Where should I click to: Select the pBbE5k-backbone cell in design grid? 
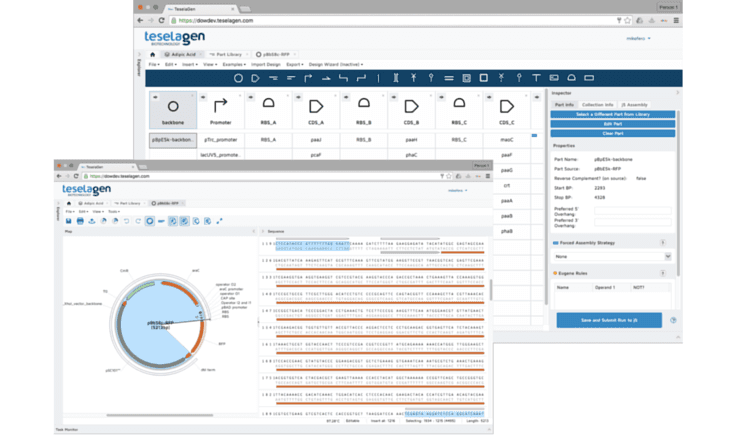pos(173,140)
